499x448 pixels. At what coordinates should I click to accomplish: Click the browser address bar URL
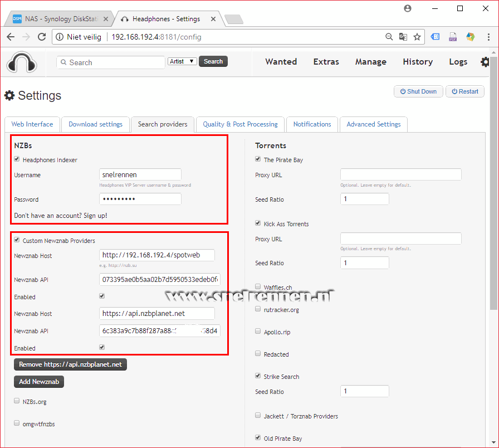click(x=156, y=37)
